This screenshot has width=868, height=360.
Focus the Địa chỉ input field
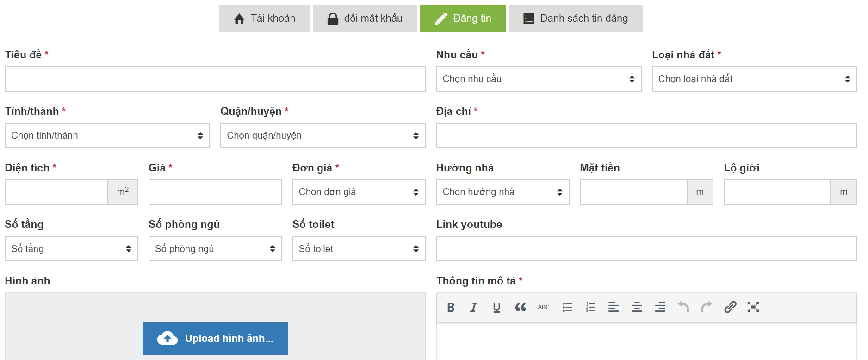coord(646,136)
